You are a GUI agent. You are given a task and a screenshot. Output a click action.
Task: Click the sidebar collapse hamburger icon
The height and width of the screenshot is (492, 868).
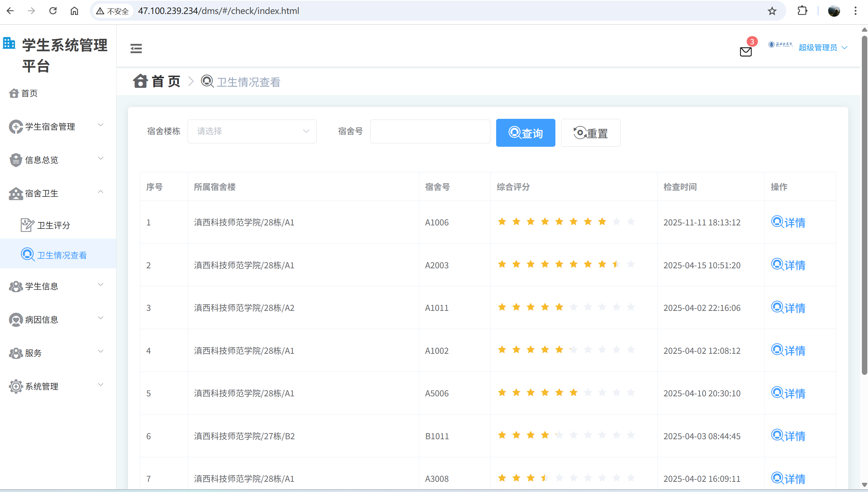[x=136, y=48]
